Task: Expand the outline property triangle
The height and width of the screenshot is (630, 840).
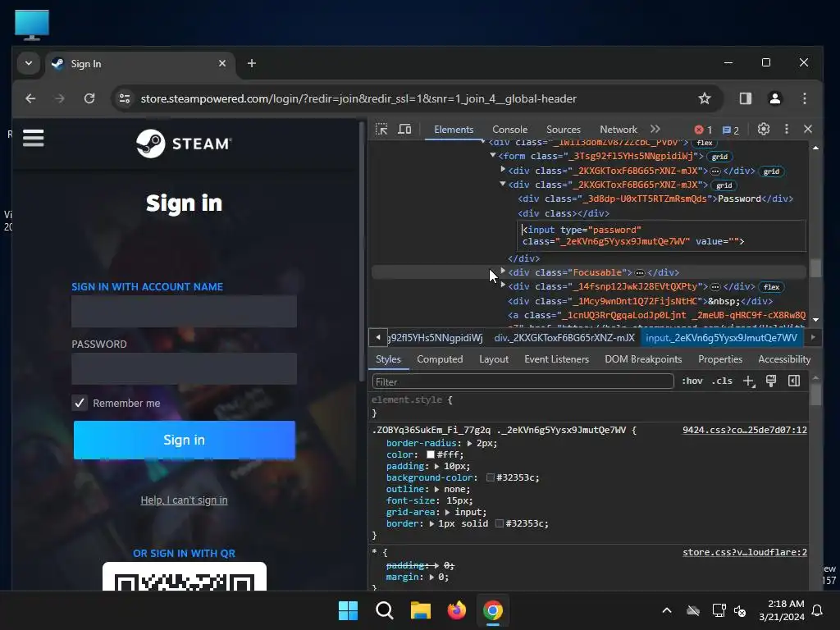Action: pos(436,490)
